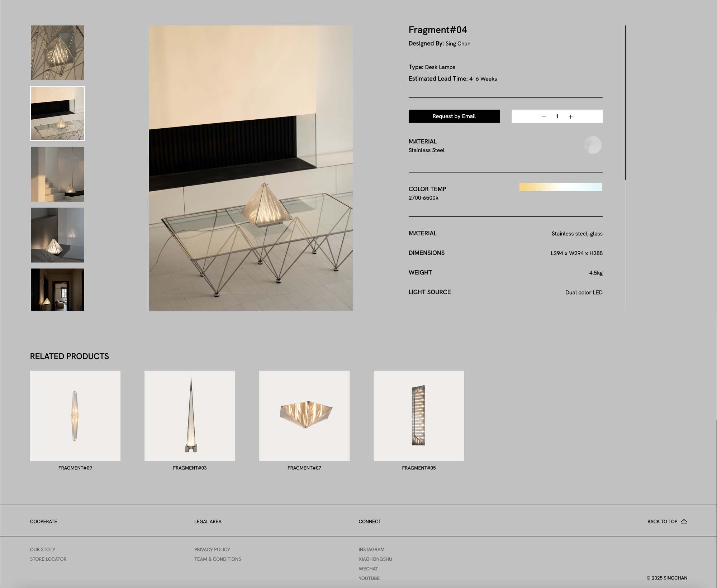
Task: Click the color temperature gradient bar
Action: point(560,187)
